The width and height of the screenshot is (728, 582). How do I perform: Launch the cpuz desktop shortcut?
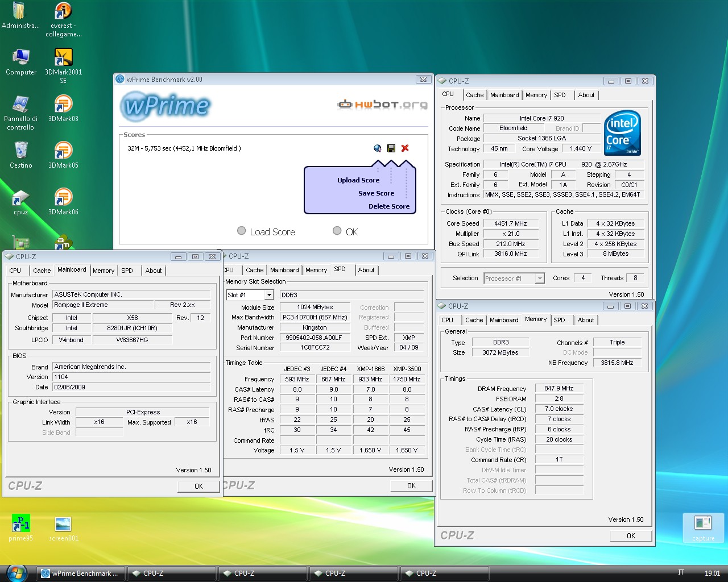point(21,202)
